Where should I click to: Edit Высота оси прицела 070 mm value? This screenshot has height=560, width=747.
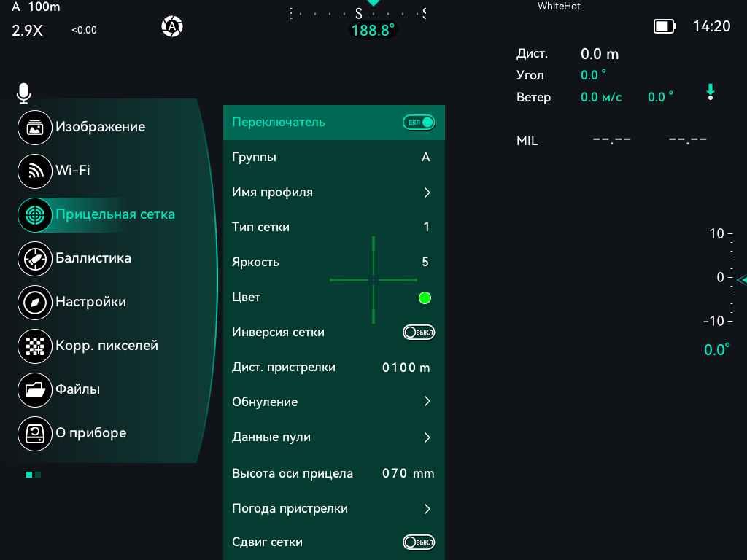(409, 473)
